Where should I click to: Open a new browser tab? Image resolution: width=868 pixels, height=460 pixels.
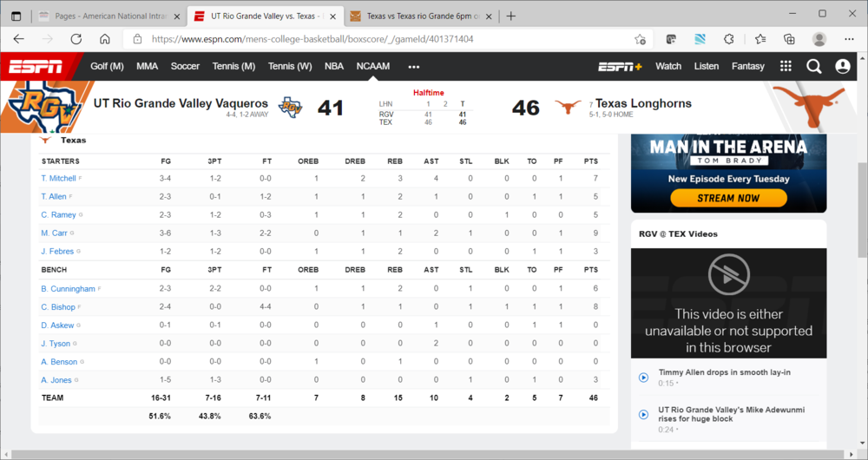(x=510, y=16)
